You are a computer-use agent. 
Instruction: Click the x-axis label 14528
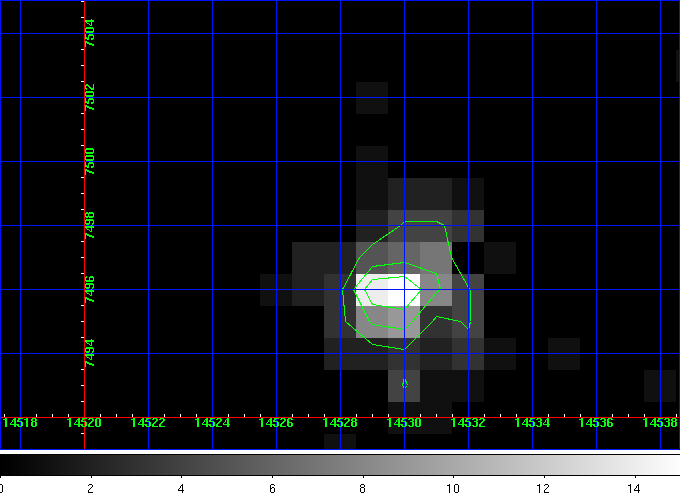pos(340,423)
